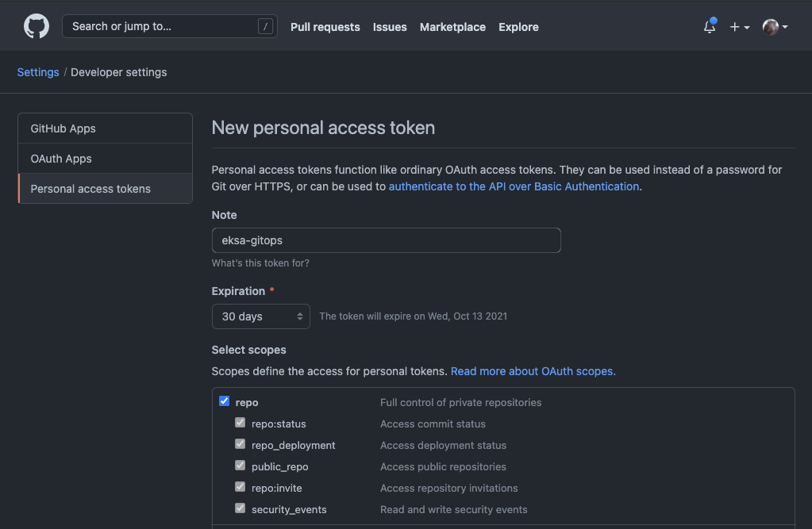Toggle the security_events checkbox

(241, 508)
